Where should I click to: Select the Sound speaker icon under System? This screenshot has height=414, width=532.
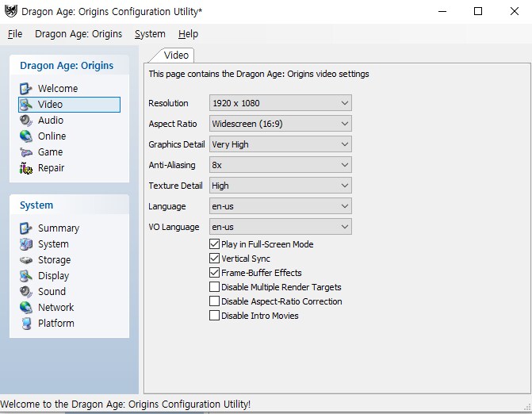click(x=26, y=292)
